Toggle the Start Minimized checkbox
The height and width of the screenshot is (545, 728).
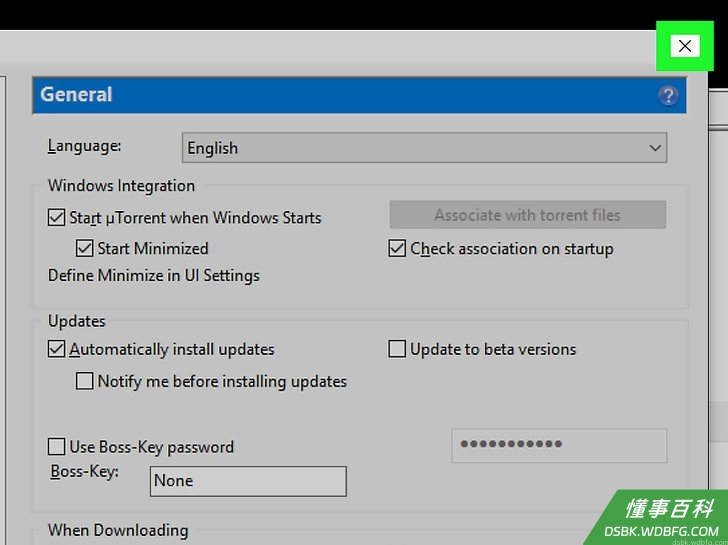[x=84, y=248]
